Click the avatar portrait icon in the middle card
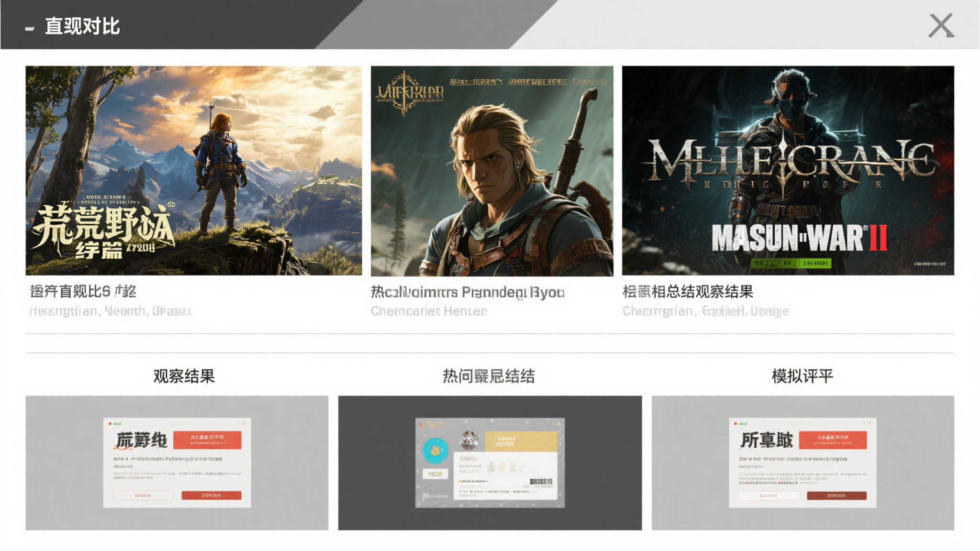The image size is (980, 551). pos(468,439)
